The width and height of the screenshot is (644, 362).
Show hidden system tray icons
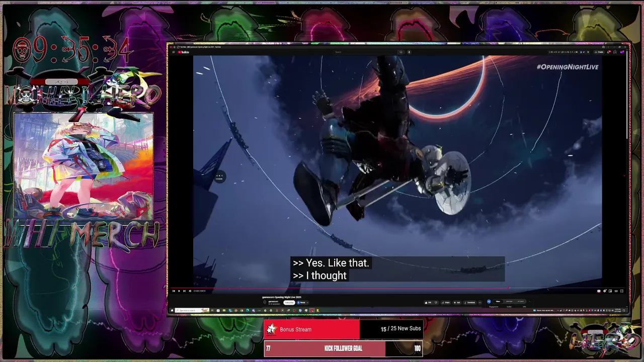tap(558, 310)
